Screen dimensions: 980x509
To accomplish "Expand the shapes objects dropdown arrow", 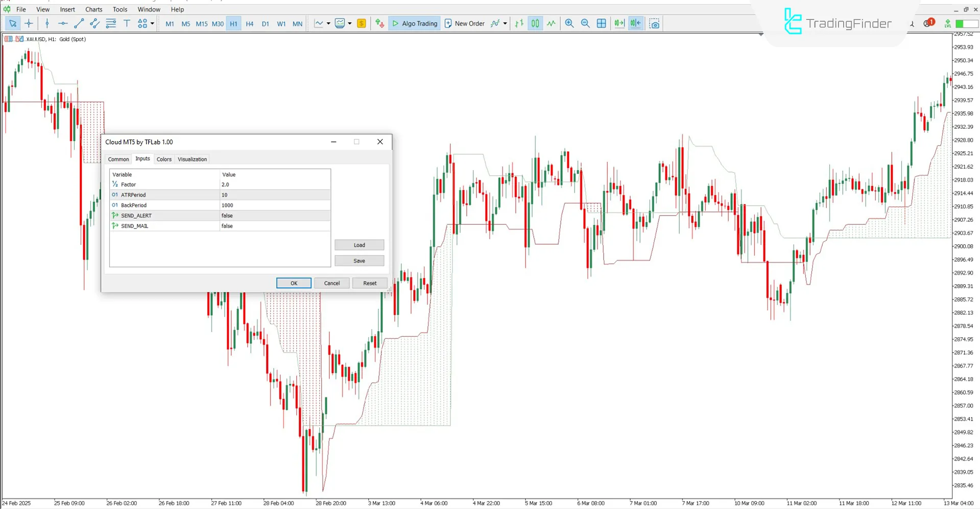I will tap(152, 24).
